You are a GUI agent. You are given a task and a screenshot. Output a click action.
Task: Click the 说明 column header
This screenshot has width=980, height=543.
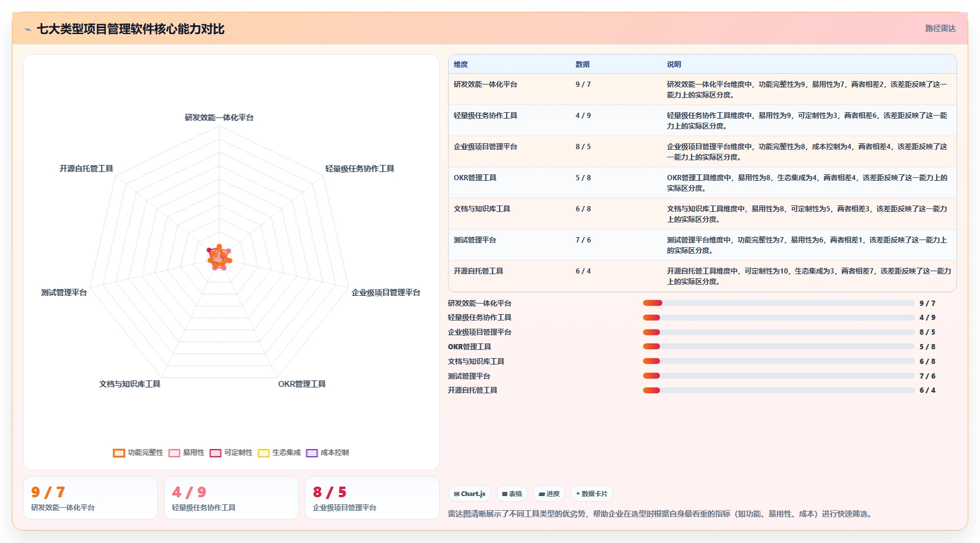pyautogui.click(x=674, y=65)
